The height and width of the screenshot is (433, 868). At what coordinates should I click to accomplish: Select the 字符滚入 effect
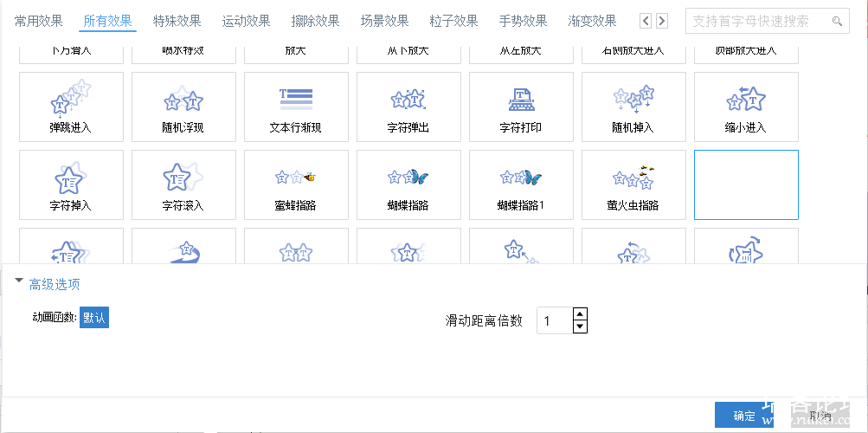coord(183,185)
